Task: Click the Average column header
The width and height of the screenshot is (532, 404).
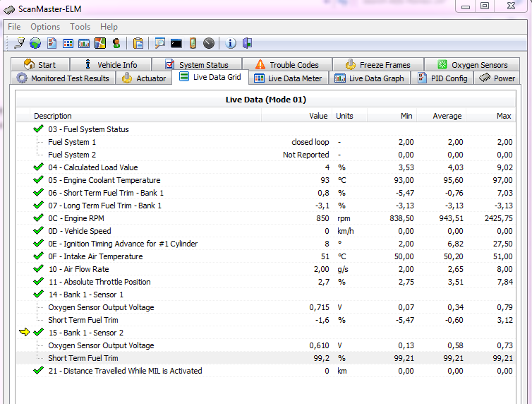Action: pyautogui.click(x=447, y=116)
